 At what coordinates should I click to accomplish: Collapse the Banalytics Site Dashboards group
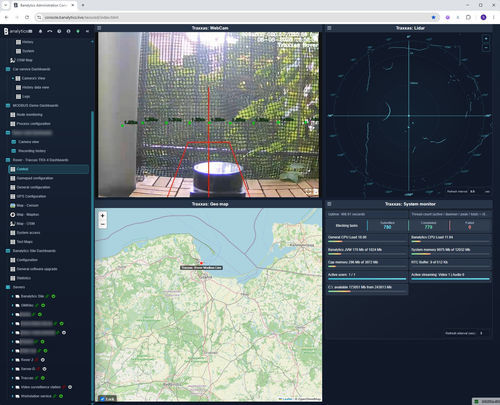coord(8,251)
